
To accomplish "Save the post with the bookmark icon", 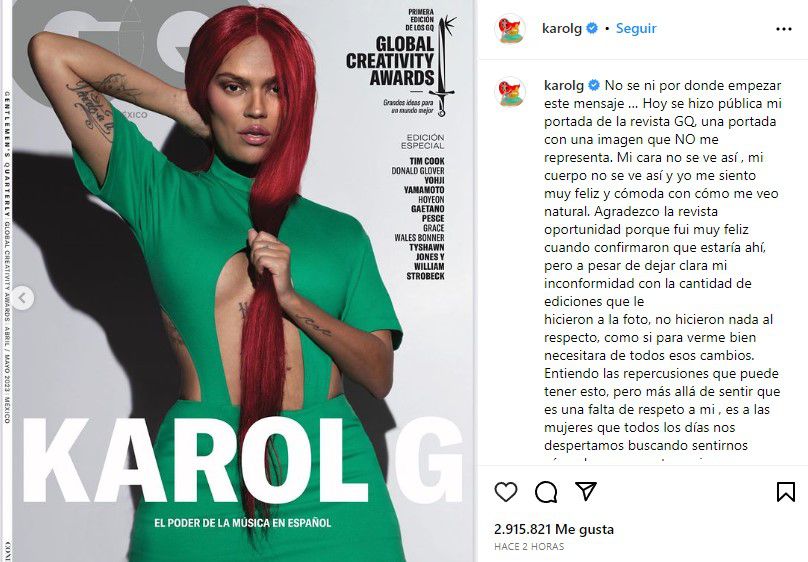I will click(x=785, y=492).
